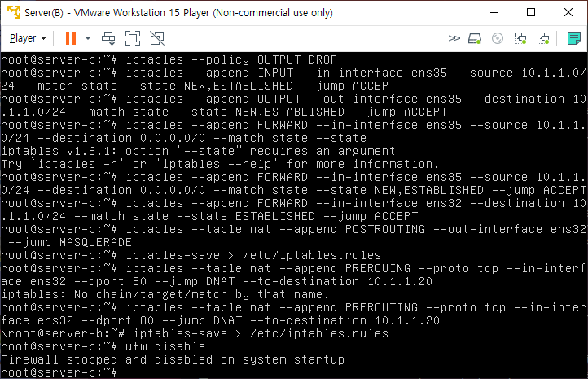Click the second network adapter icon
Viewport: 588px width, 379px height.
pyautogui.click(x=543, y=38)
